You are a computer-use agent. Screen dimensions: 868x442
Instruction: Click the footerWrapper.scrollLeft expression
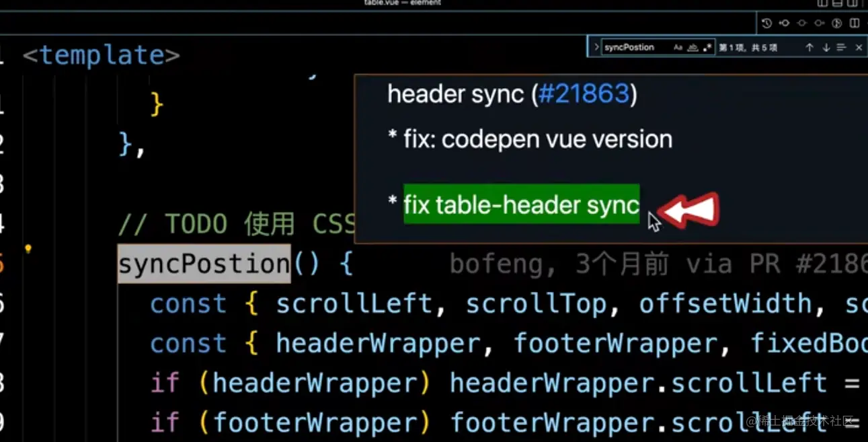pos(639,422)
